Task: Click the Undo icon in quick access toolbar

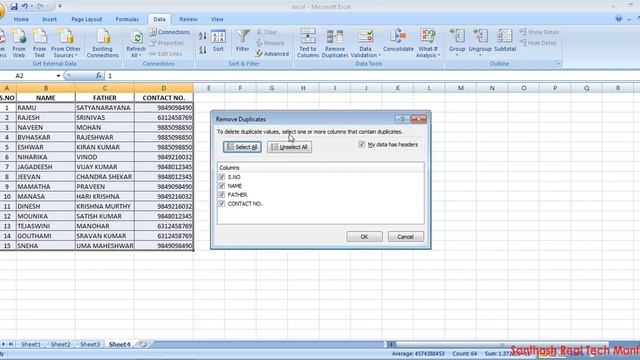Action: [25, 7]
